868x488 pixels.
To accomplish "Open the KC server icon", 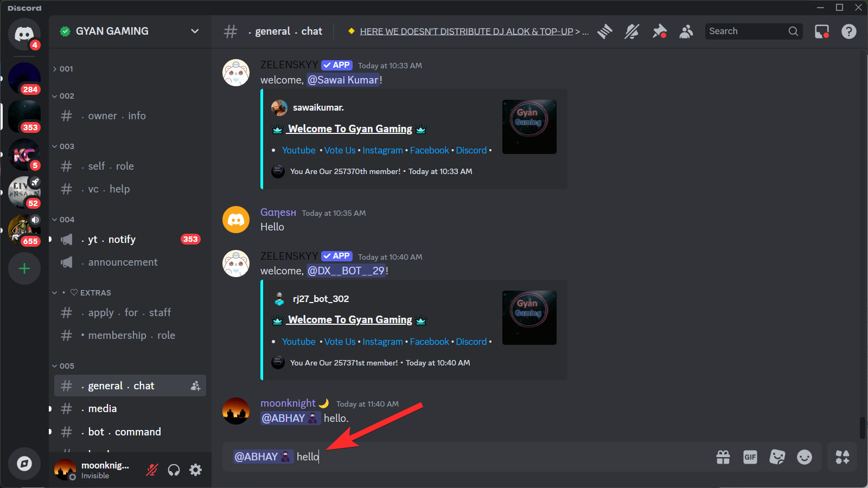I will click(24, 155).
